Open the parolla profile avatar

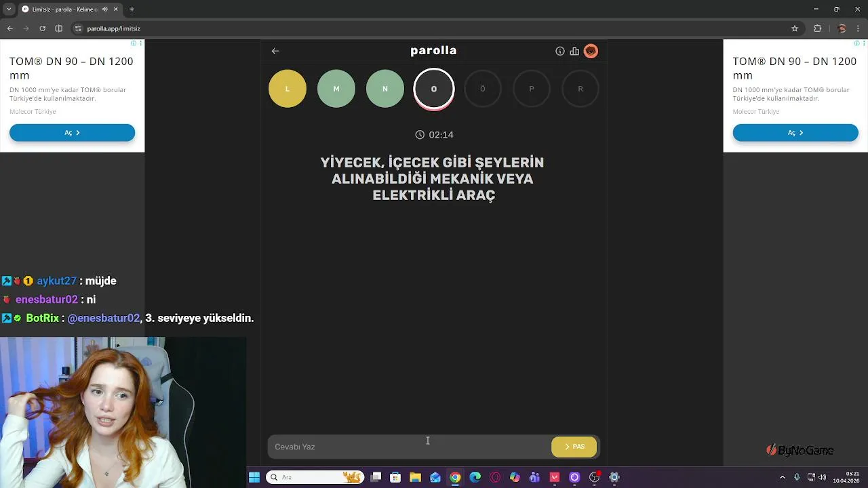[x=591, y=51]
